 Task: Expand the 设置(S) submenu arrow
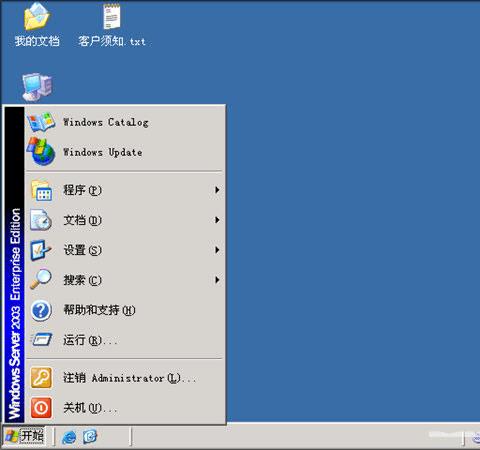point(217,250)
